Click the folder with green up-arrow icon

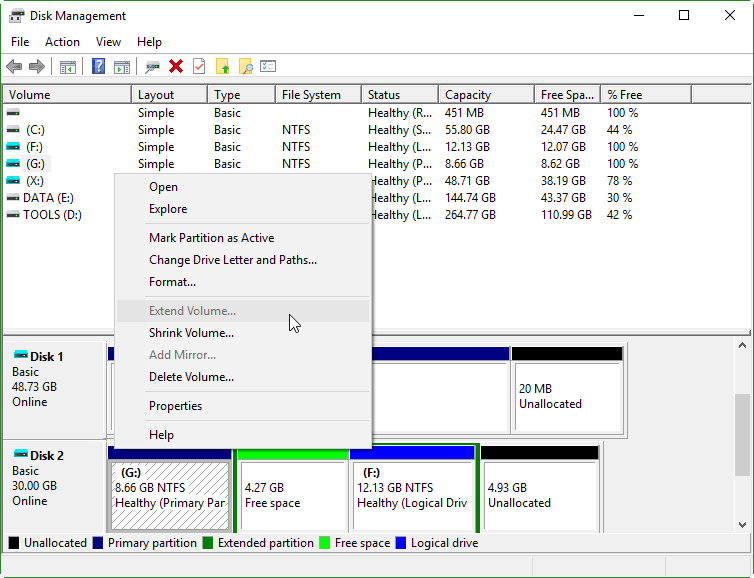[223, 66]
